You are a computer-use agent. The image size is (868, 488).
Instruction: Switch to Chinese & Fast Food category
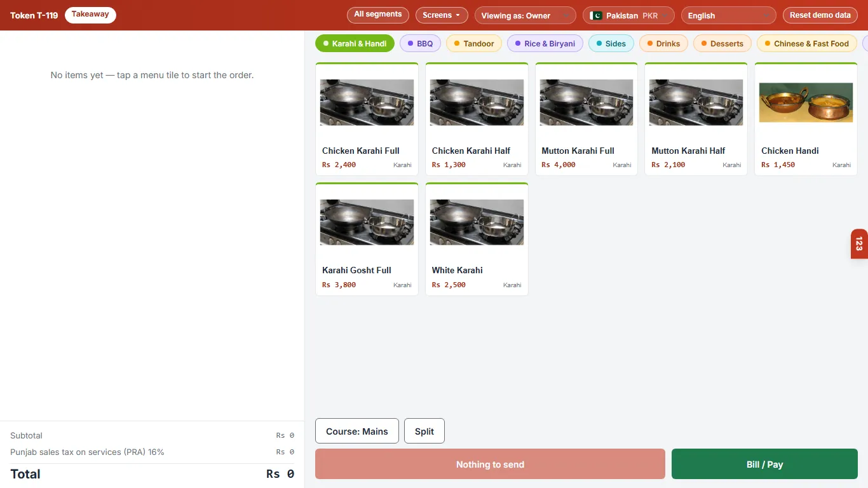tap(807, 43)
